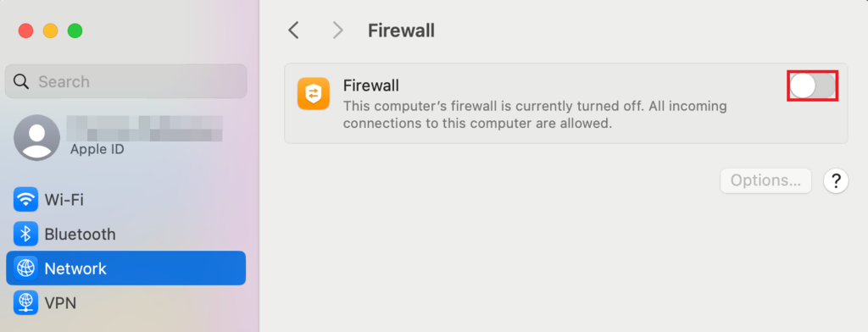The width and height of the screenshot is (868, 332).
Task: Select Wi-Fi label in the sidebar
Action: coord(64,199)
